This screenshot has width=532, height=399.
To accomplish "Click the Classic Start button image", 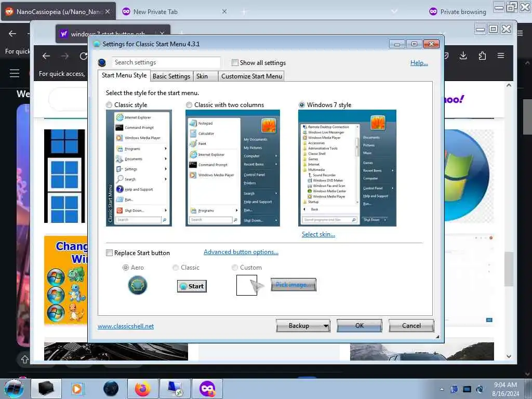I will [192, 286].
